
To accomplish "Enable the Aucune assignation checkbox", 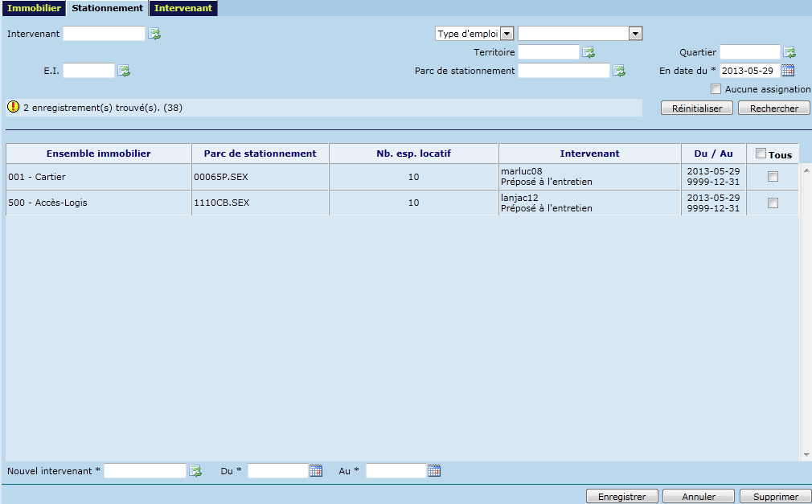I will [x=716, y=89].
